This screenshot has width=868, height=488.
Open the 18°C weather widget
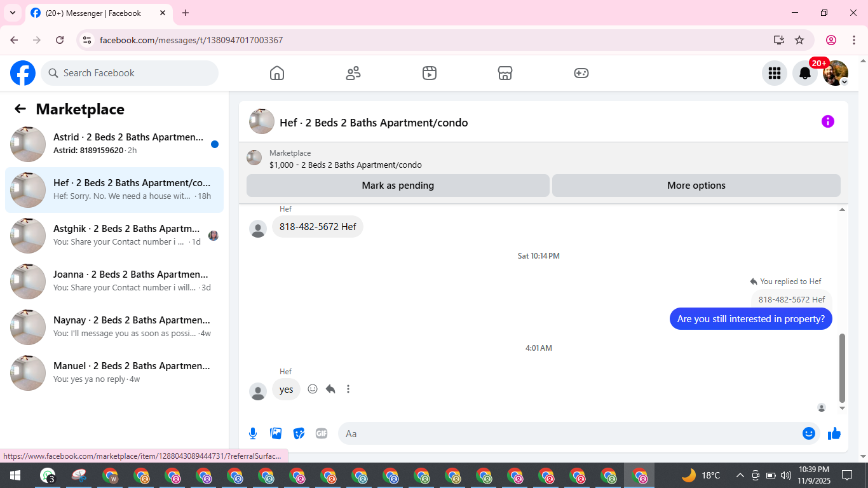[702, 475]
